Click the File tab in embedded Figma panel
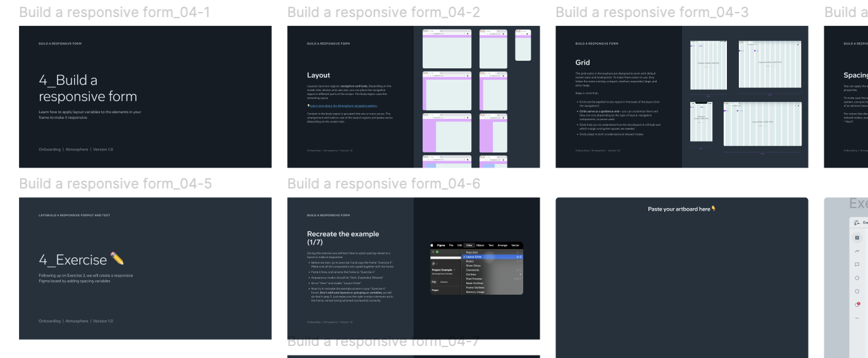 pos(434,282)
